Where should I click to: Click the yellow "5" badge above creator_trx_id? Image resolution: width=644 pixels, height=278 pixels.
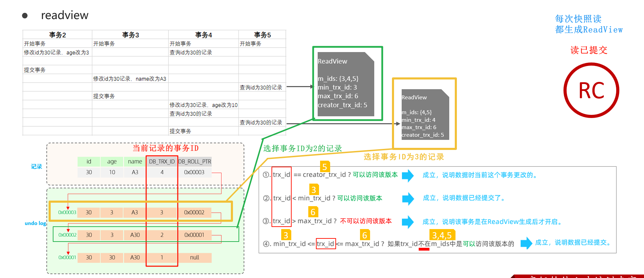[x=325, y=167]
